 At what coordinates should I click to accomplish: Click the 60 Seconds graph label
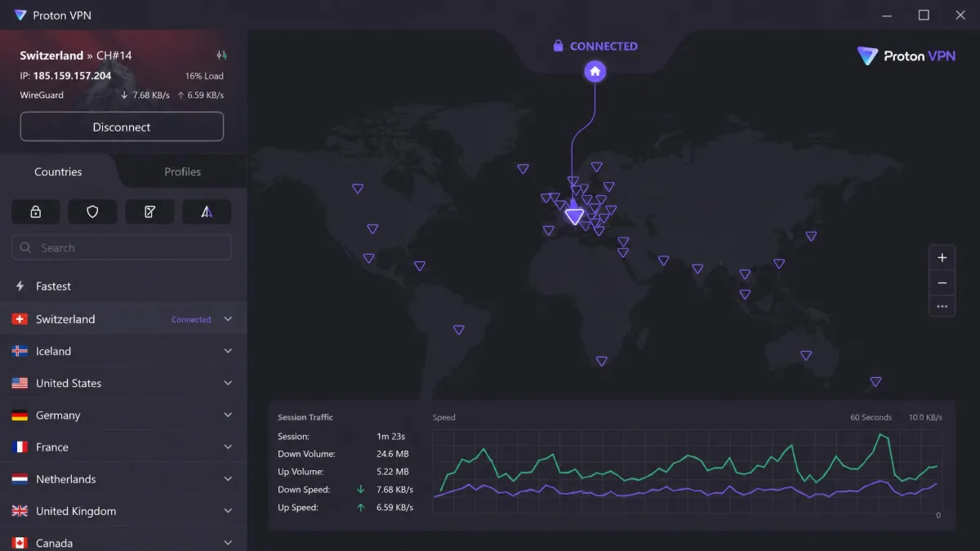pos(871,417)
